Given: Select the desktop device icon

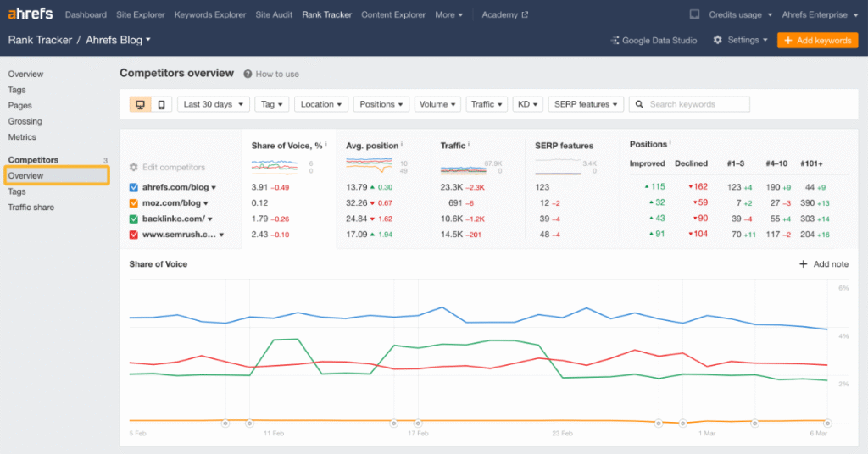Looking at the screenshot, I should pos(140,104).
